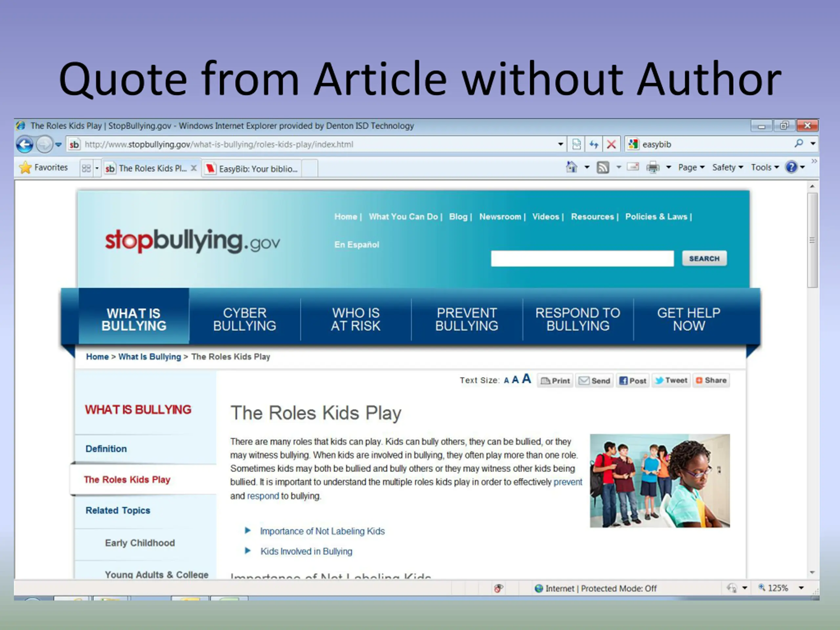Open the Tools menu
840x630 pixels.
765,167
